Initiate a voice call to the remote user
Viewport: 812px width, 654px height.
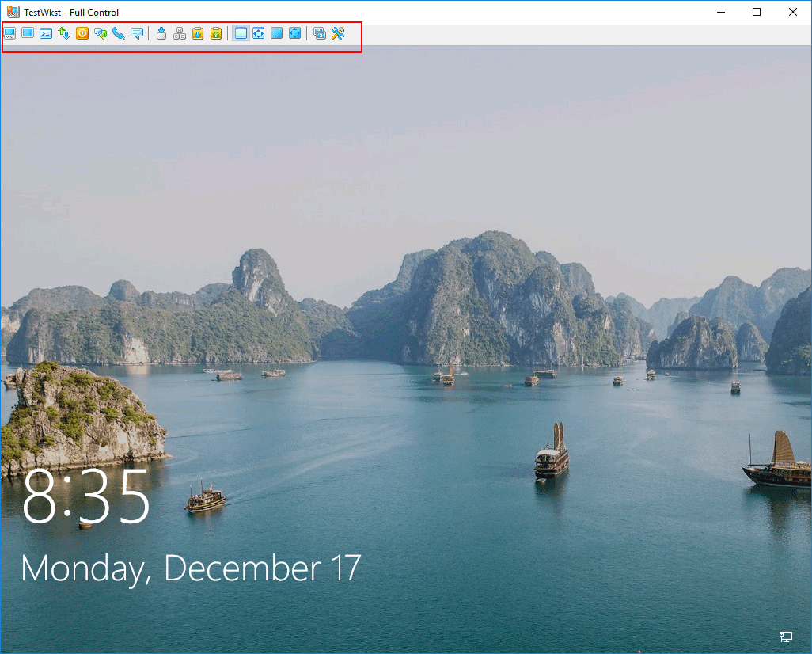[119, 33]
